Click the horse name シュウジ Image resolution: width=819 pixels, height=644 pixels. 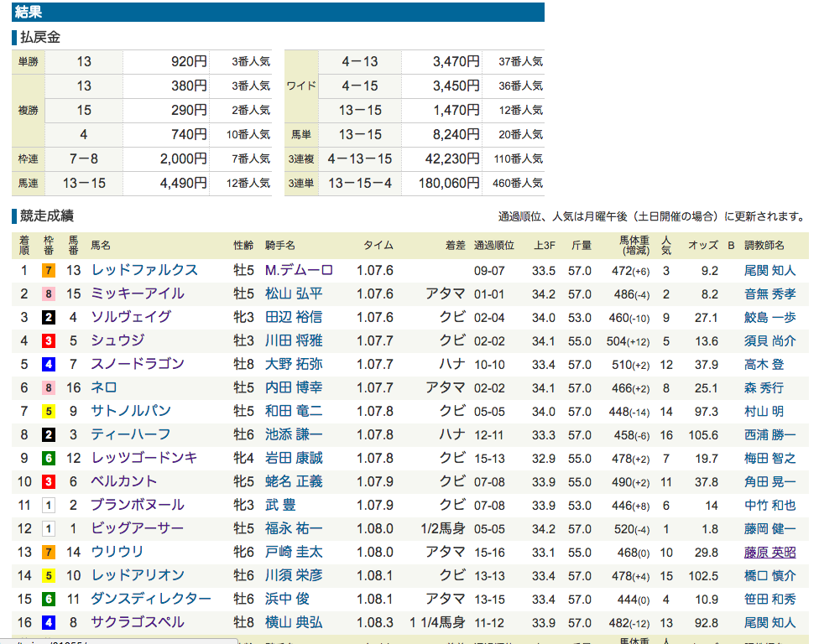pyautogui.click(x=117, y=340)
